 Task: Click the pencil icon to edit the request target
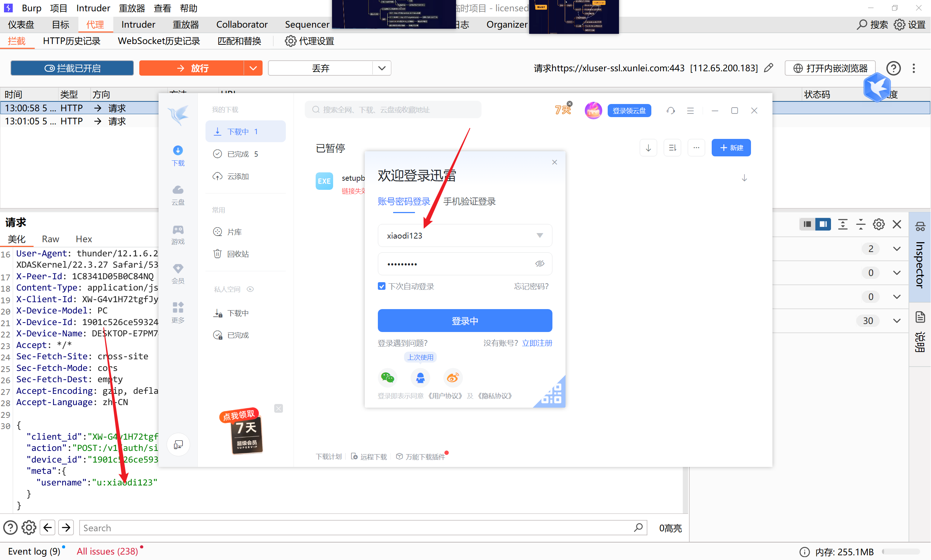[768, 68]
